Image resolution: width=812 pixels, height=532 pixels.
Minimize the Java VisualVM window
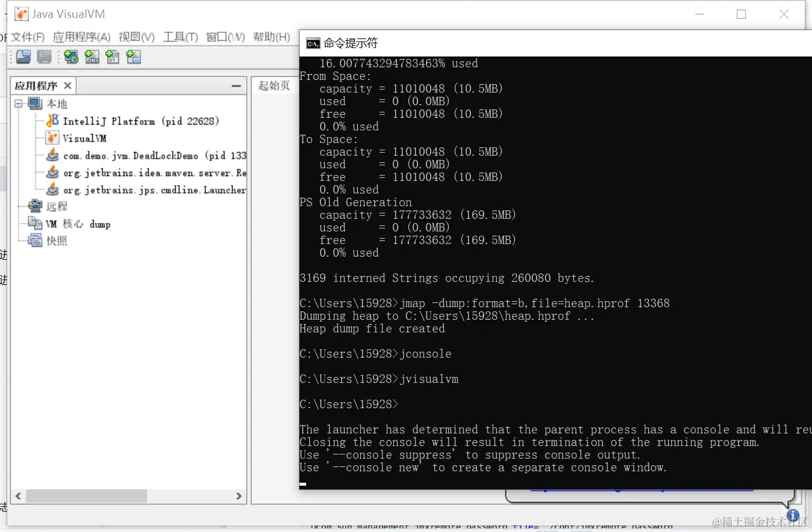coord(700,14)
